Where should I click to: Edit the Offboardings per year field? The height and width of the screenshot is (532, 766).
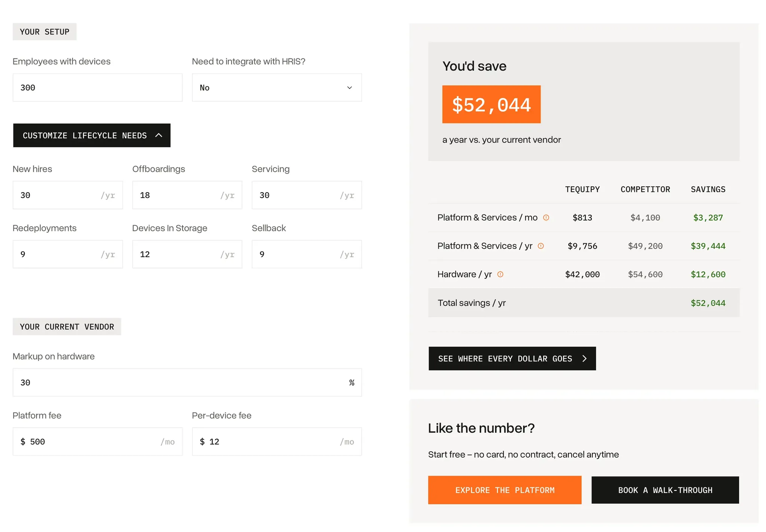coord(187,195)
